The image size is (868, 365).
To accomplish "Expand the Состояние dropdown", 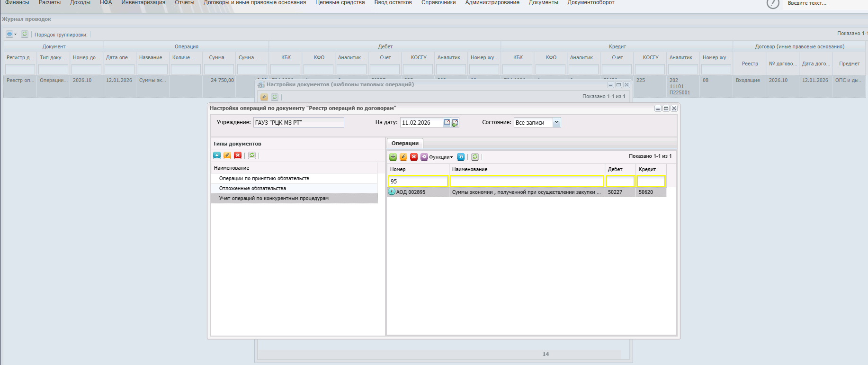I will pos(557,122).
